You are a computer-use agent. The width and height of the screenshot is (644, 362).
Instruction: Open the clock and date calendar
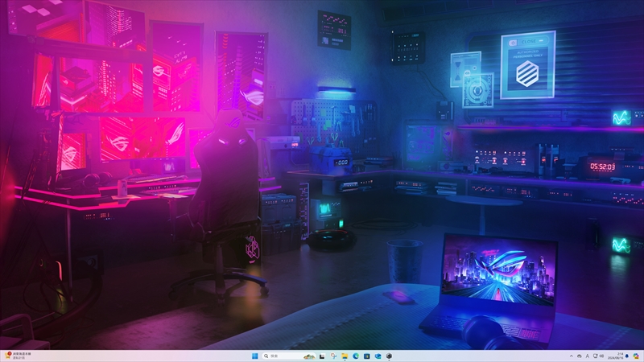[615, 356]
